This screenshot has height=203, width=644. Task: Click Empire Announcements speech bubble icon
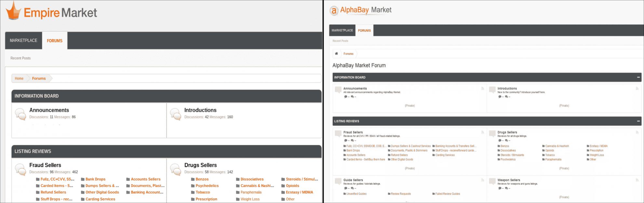tap(20, 114)
